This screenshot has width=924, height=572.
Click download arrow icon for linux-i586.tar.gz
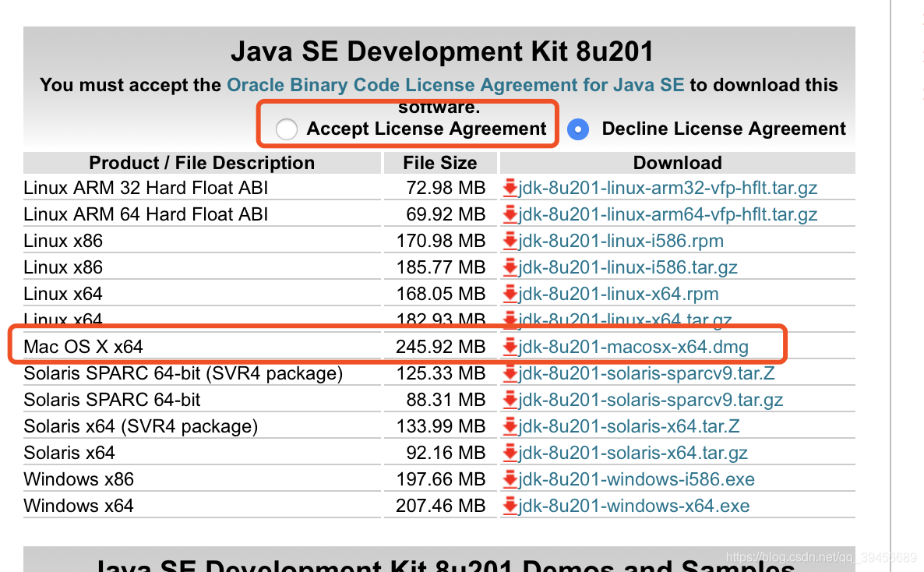510,268
